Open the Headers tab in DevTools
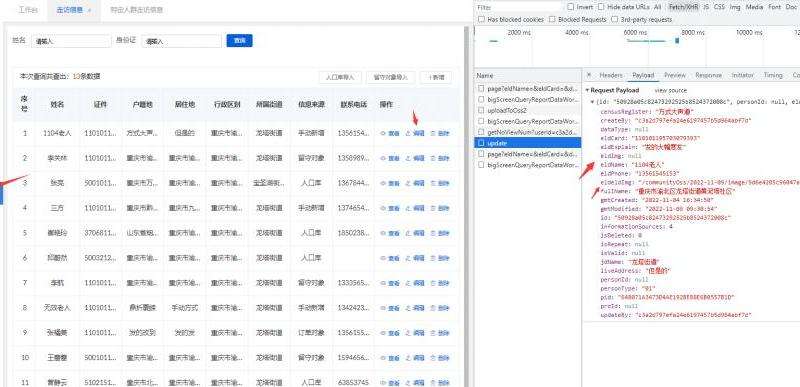Image resolution: width=800 pixels, height=387 pixels. [611, 75]
